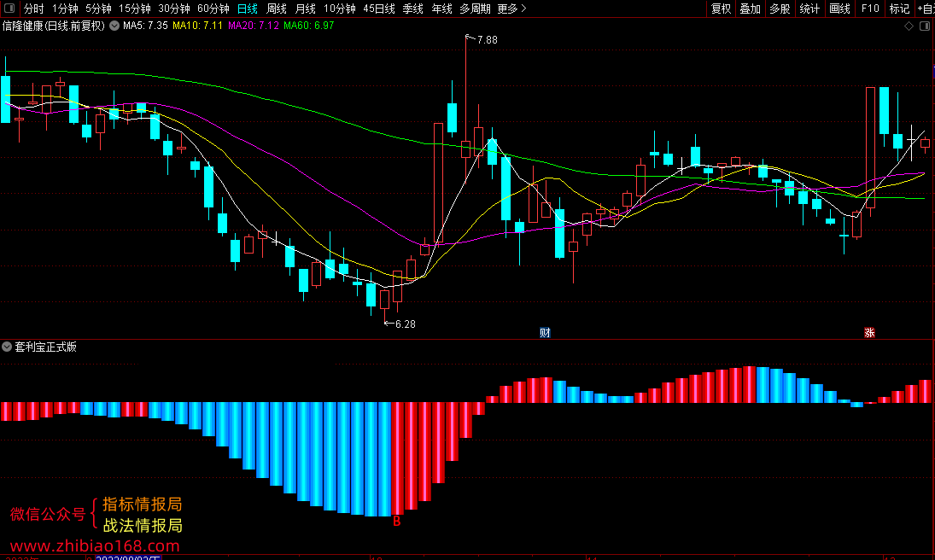Switch to 10分钟 chart period
Viewport: 935px width, 560px height.
pos(340,9)
